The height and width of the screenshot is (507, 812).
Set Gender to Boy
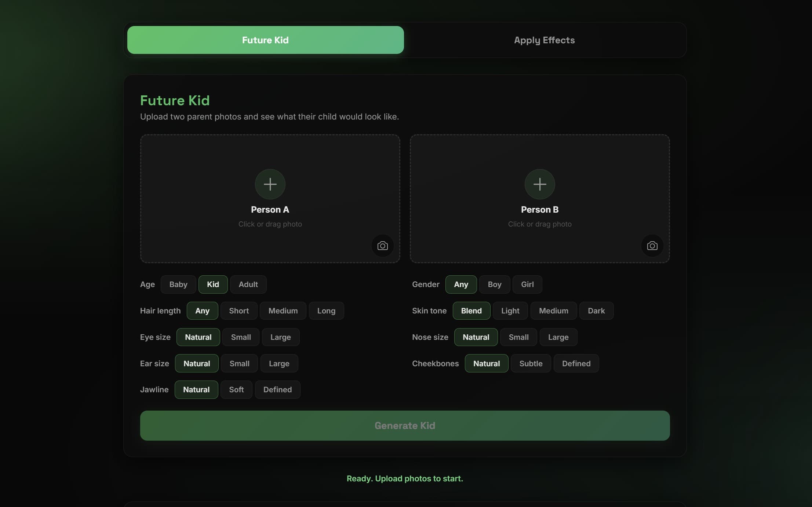coord(494,284)
